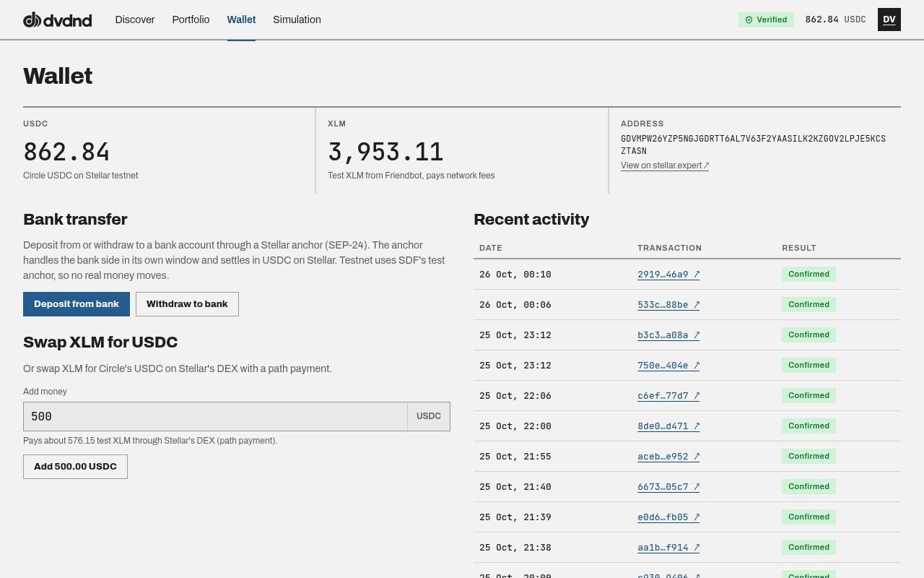Click the date 25 Oct, 21:55
This screenshot has height=578, width=924.
click(x=515, y=457)
